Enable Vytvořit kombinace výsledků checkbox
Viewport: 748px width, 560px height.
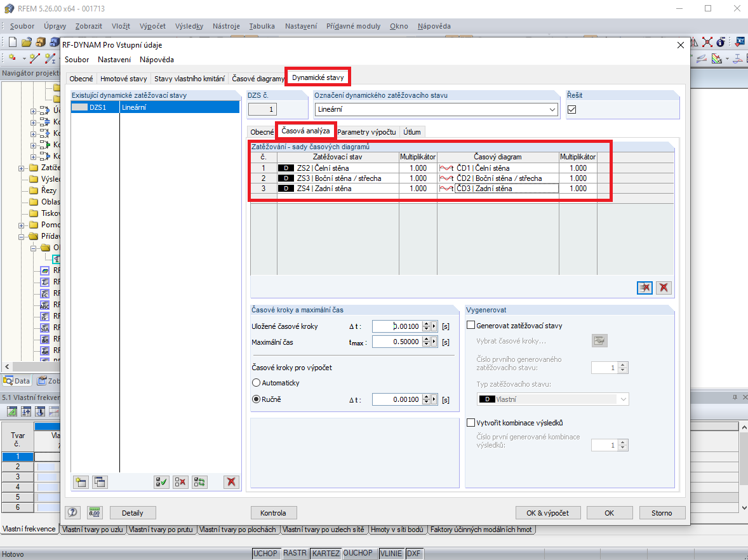(471, 423)
